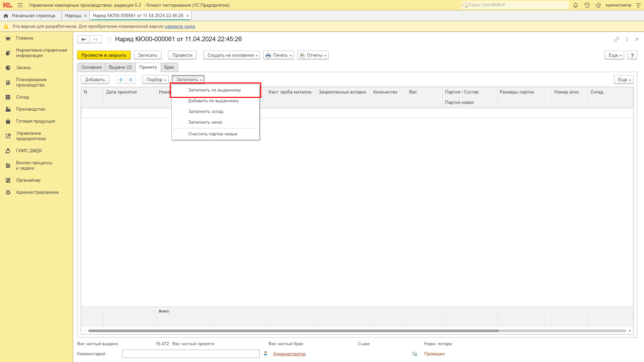644x362 pixels.
Task: Open the history clock icon
Action: pyautogui.click(x=587, y=5)
